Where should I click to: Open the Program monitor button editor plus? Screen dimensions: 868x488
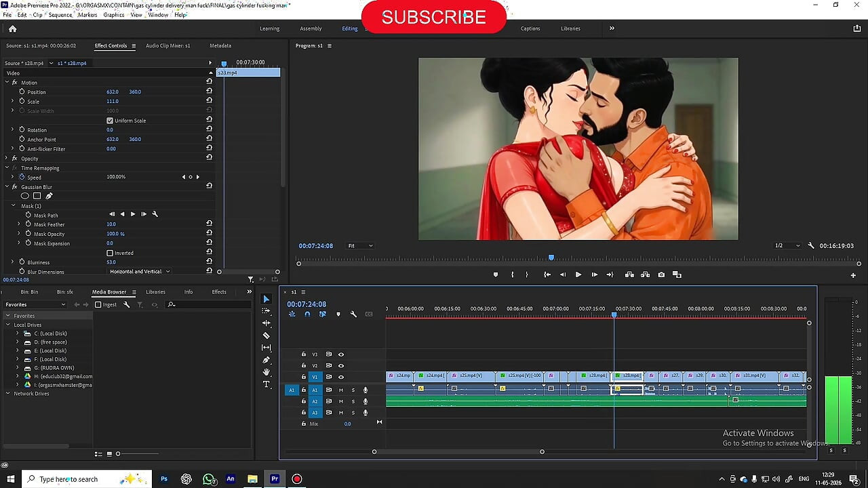853,275
